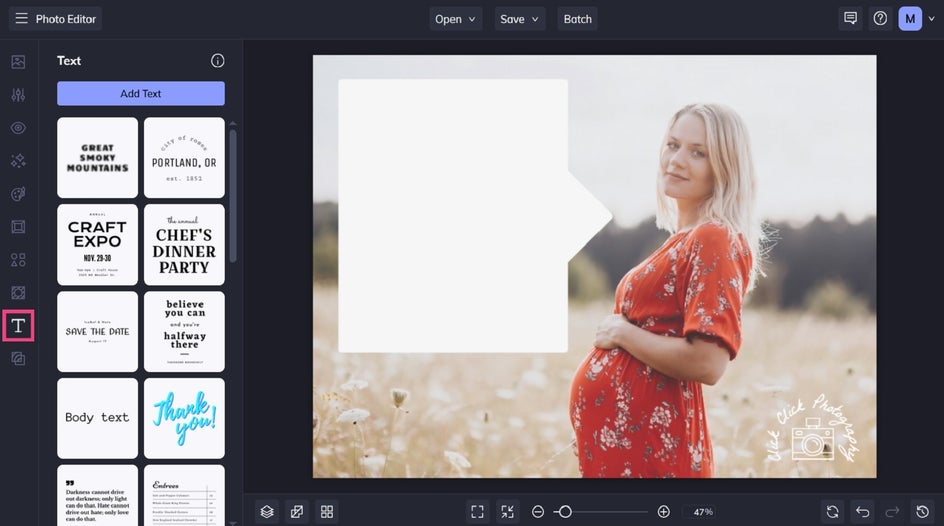Select the Click Click Photography camera logo
The width and height of the screenshot is (944, 526).
813,430
